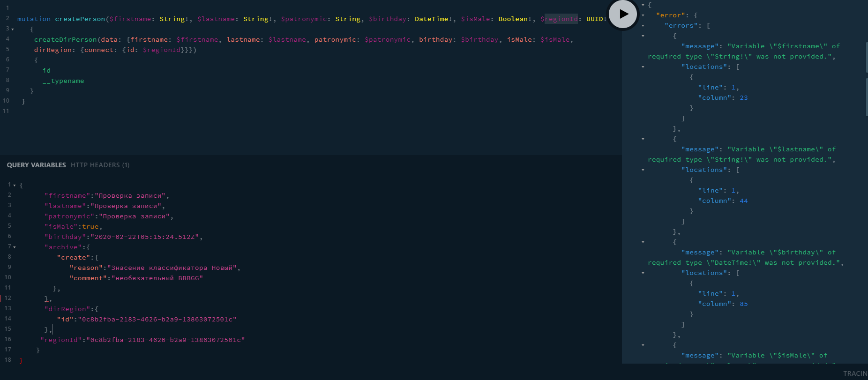Image resolution: width=868 pixels, height=380 pixels.
Task: Collapse the response root object arrow
Action: click(x=643, y=5)
